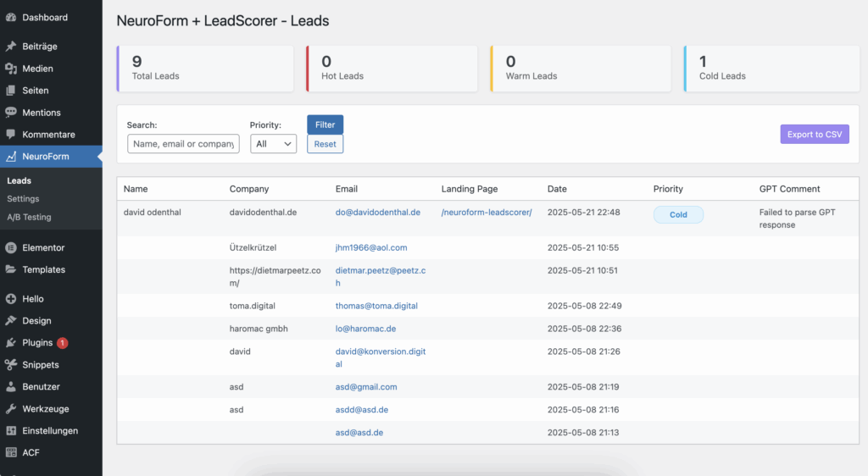The height and width of the screenshot is (476, 868).
Task: Click the Beiträge pushpin icon
Action: (x=10, y=47)
